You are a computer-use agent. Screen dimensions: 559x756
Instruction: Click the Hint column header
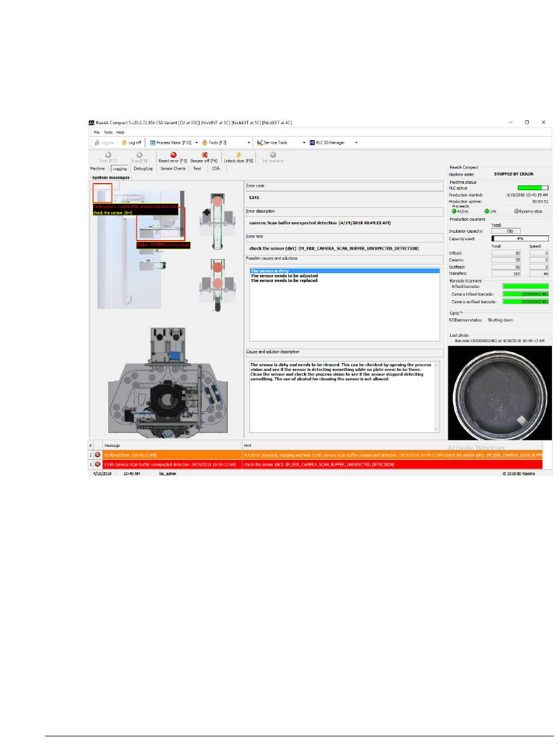(x=392, y=446)
